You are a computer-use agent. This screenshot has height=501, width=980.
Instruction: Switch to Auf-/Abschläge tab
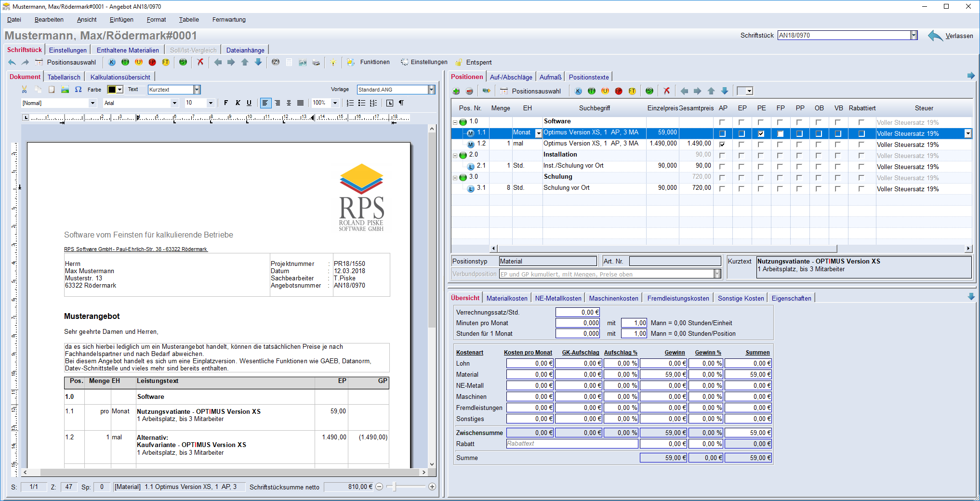(511, 77)
